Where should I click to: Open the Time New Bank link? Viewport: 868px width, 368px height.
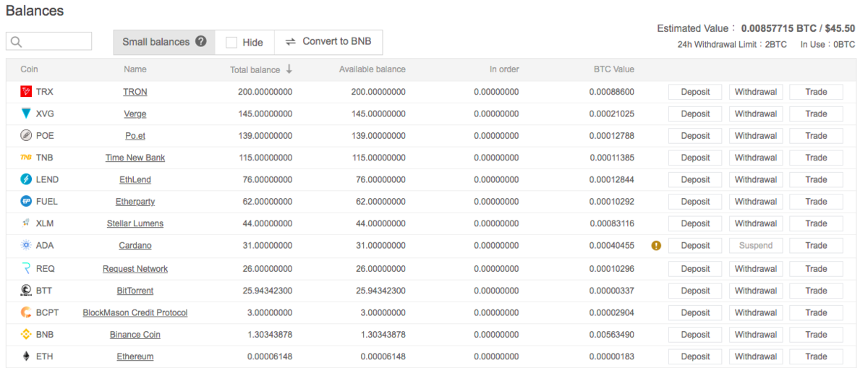point(135,158)
